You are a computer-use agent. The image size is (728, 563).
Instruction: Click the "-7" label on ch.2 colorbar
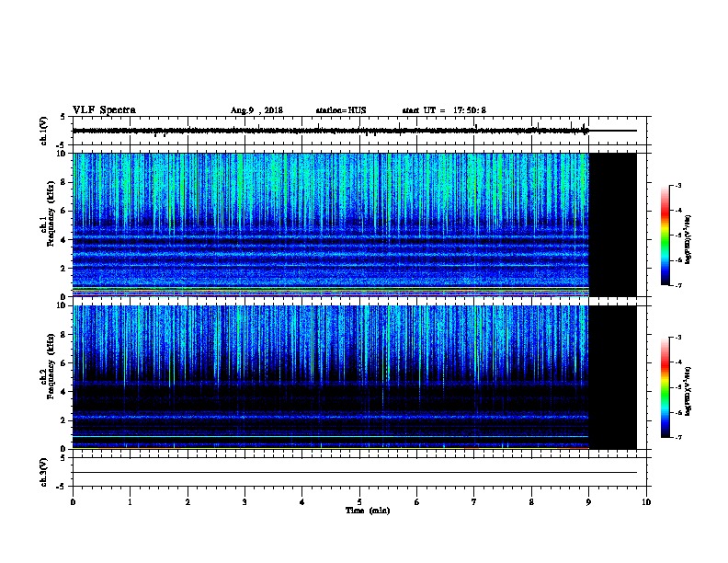coord(678,438)
